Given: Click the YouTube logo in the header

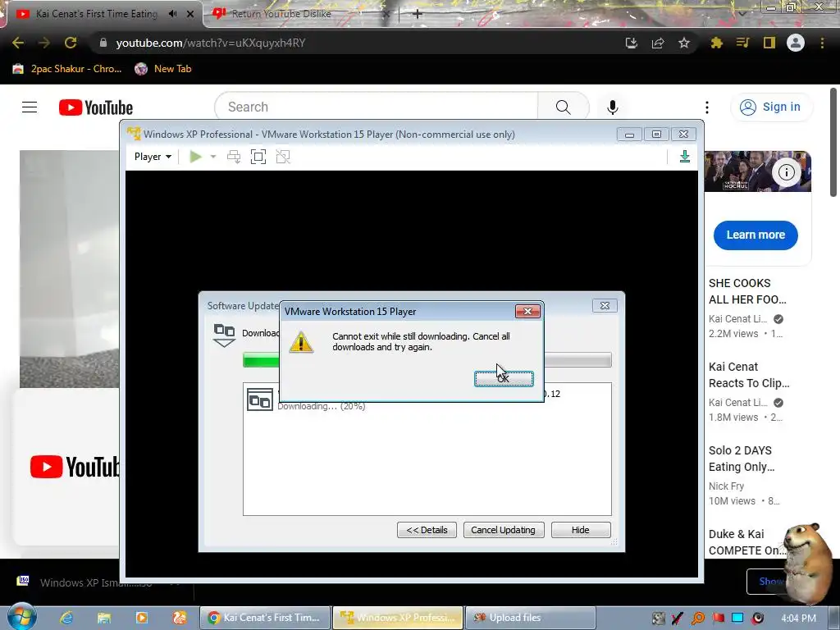Looking at the screenshot, I should click(x=96, y=107).
